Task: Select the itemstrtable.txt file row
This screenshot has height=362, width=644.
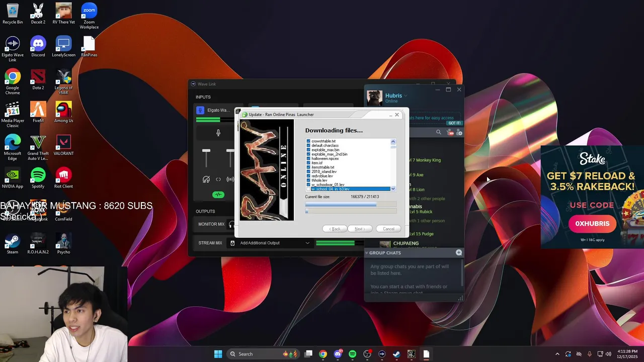Action: coord(323,167)
